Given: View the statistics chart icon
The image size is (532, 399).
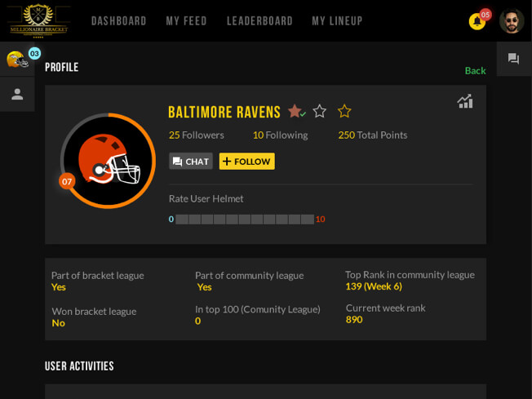Looking at the screenshot, I should point(465,101).
